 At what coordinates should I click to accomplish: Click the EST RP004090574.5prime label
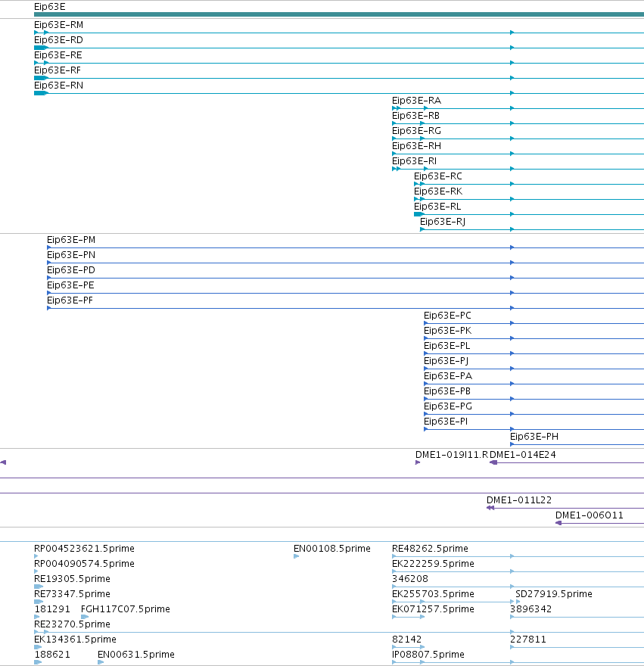click(x=84, y=564)
